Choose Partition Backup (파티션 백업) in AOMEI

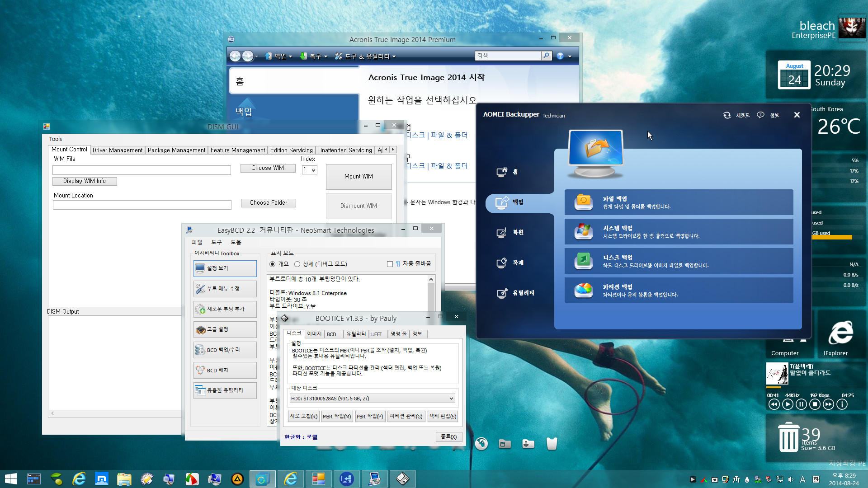point(679,290)
